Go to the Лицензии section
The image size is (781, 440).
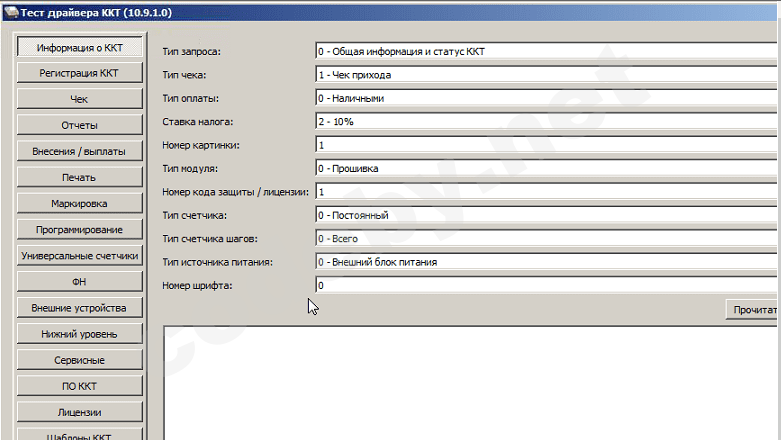click(80, 412)
